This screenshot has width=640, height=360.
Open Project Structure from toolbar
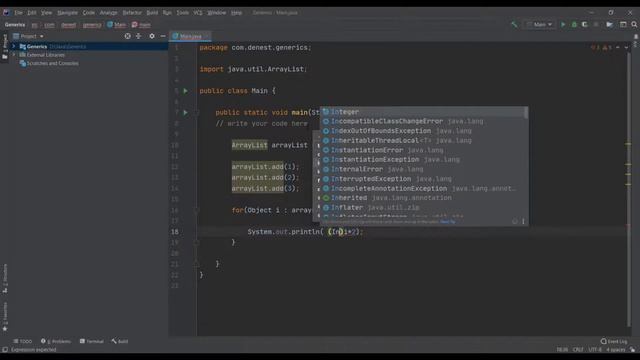pyautogui.click(x=609, y=24)
